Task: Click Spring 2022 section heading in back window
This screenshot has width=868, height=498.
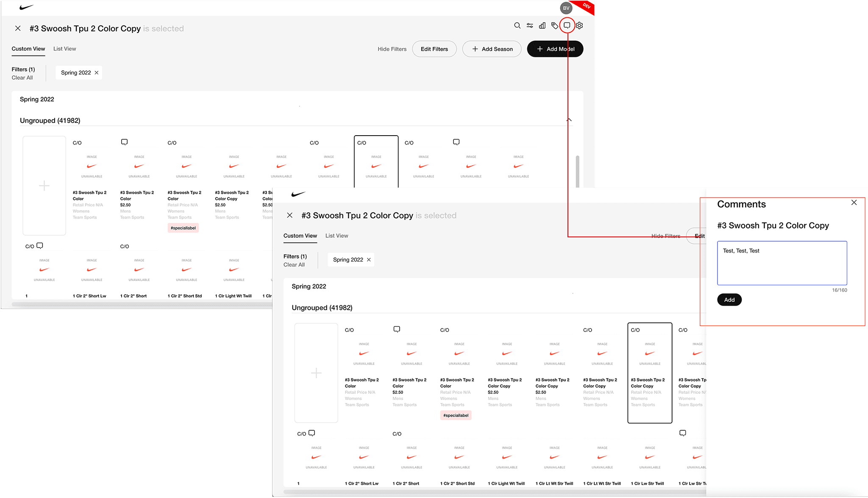Action: [x=37, y=99]
